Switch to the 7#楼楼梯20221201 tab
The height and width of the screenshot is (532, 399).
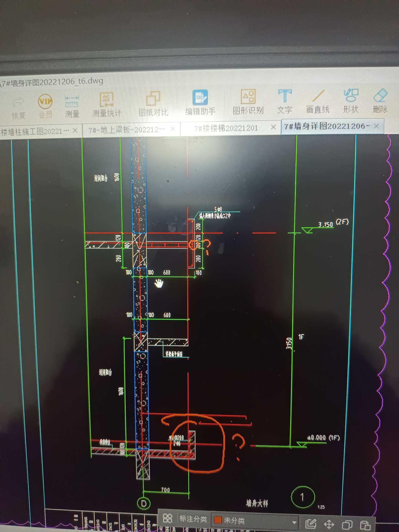click(x=226, y=128)
